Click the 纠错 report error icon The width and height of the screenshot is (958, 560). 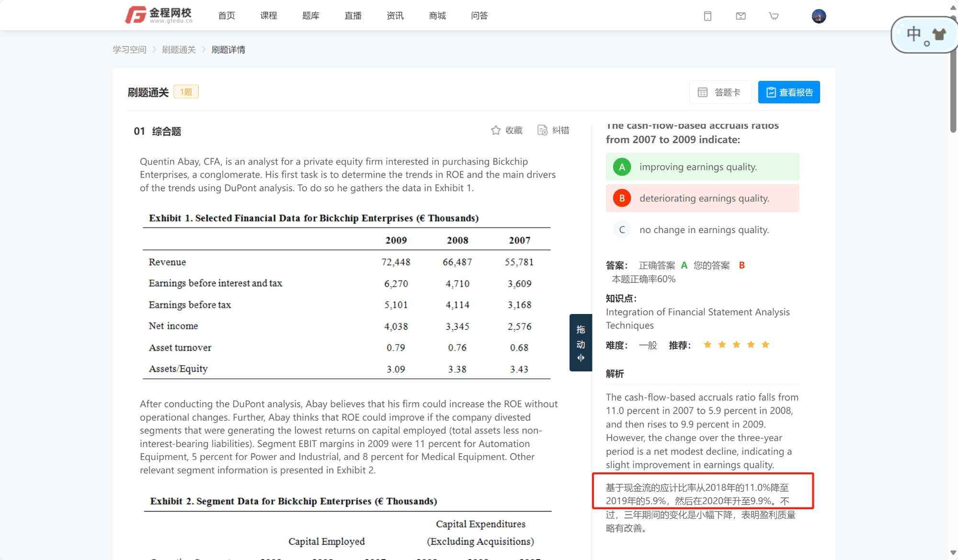pyautogui.click(x=542, y=130)
